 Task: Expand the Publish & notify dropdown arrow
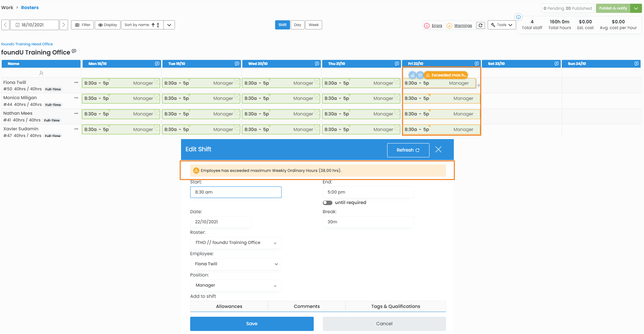tap(636, 8)
